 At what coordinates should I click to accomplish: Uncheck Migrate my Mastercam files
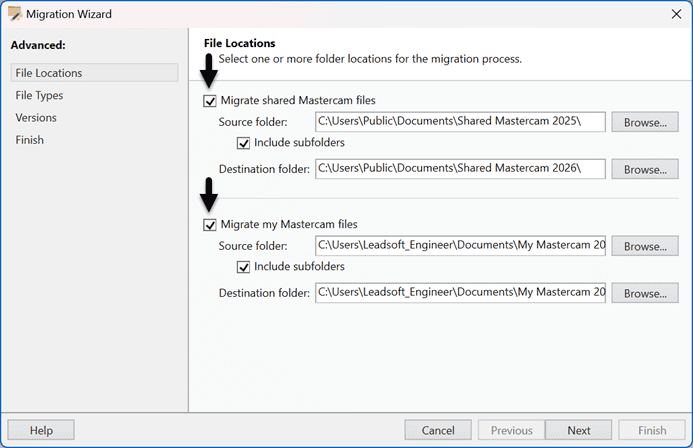(x=209, y=225)
